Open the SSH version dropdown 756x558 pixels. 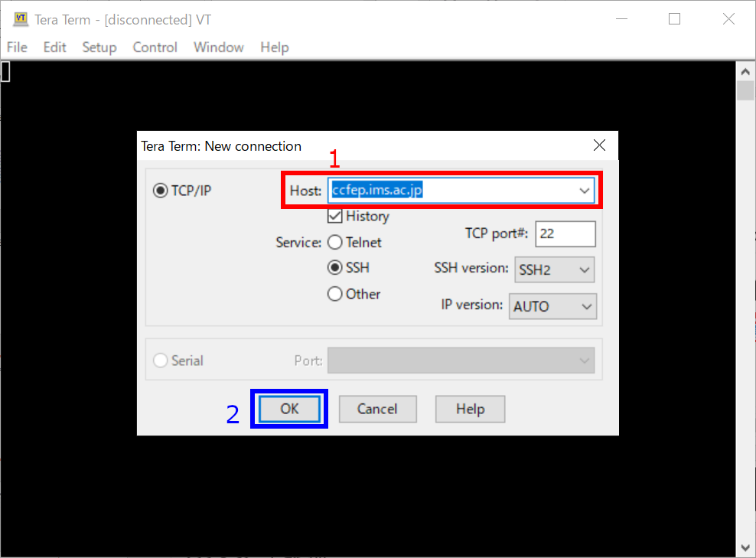point(555,269)
